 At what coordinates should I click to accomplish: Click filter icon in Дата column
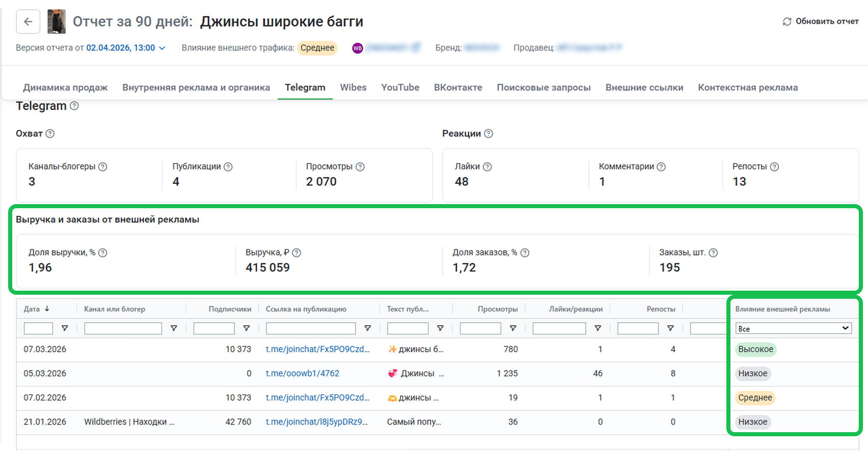[65, 328]
